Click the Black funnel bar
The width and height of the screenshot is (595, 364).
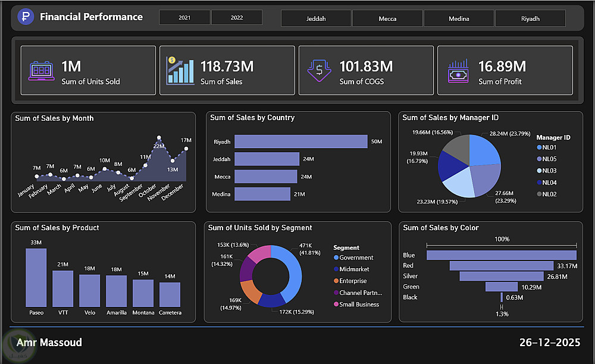click(502, 297)
